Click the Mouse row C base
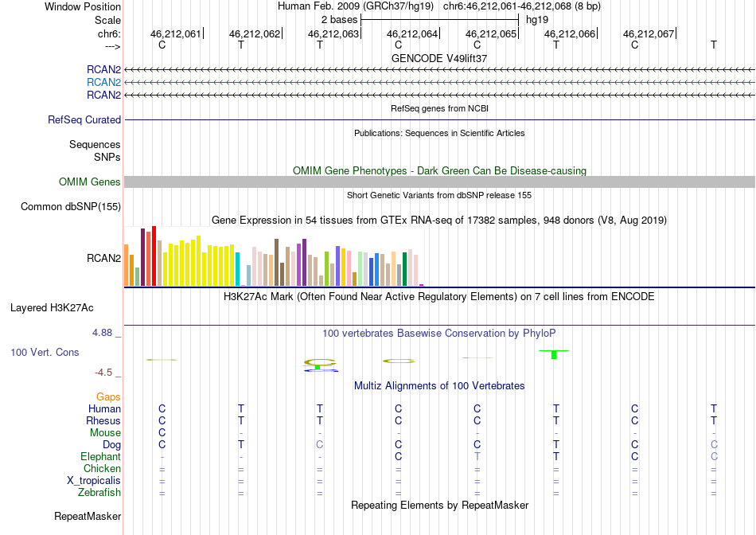 click(162, 433)
